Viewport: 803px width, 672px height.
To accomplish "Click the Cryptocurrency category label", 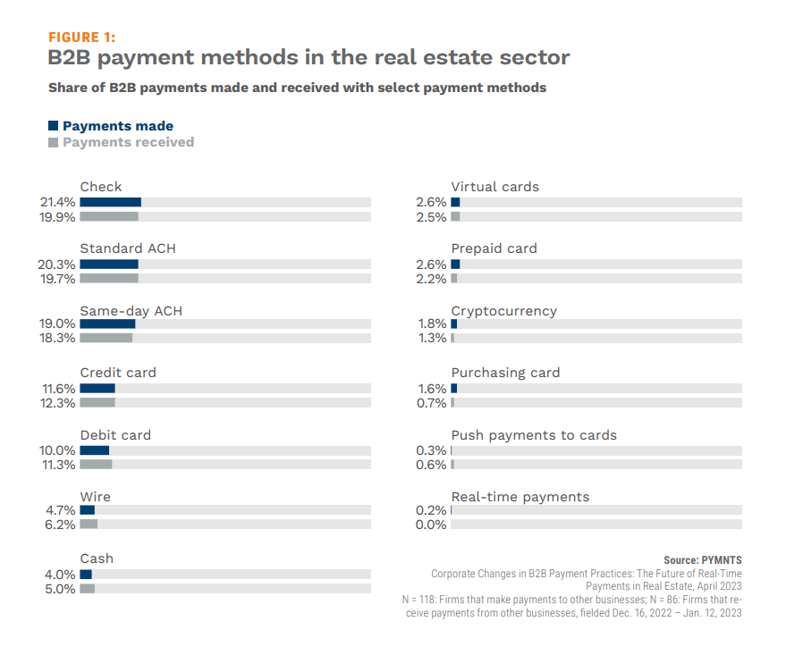I will pyautogui.click(x=503, y=311).
